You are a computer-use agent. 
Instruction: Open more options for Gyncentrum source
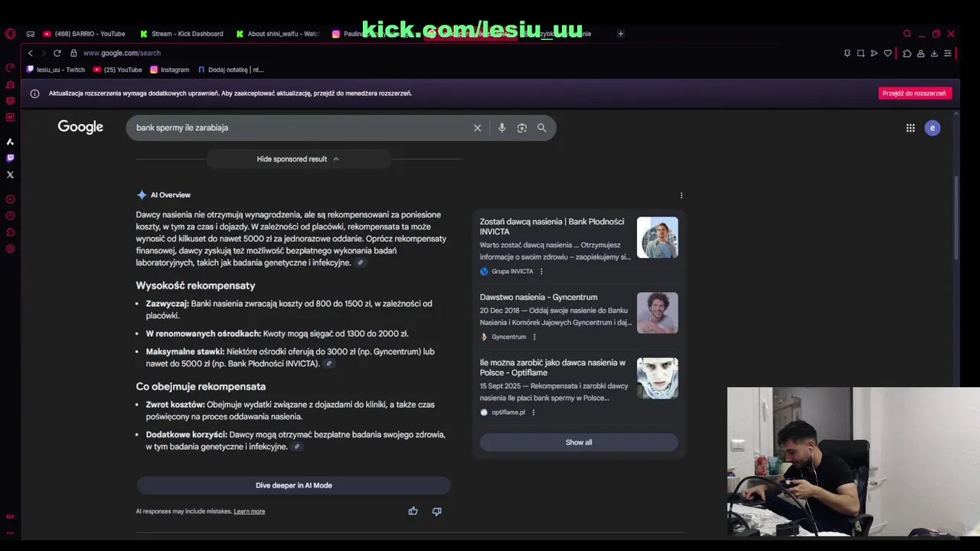[x=534, y=337]
